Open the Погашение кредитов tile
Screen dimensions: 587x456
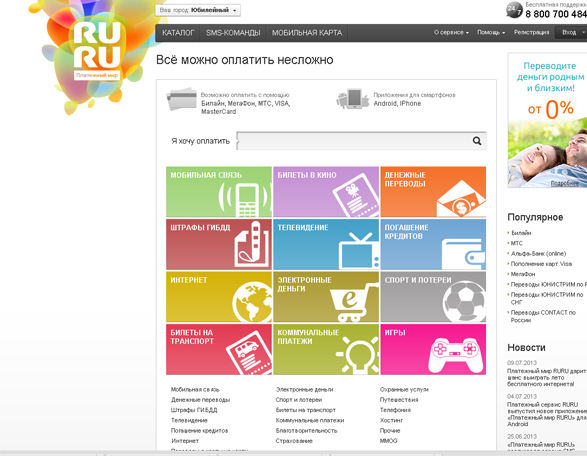tap(433, 244)
